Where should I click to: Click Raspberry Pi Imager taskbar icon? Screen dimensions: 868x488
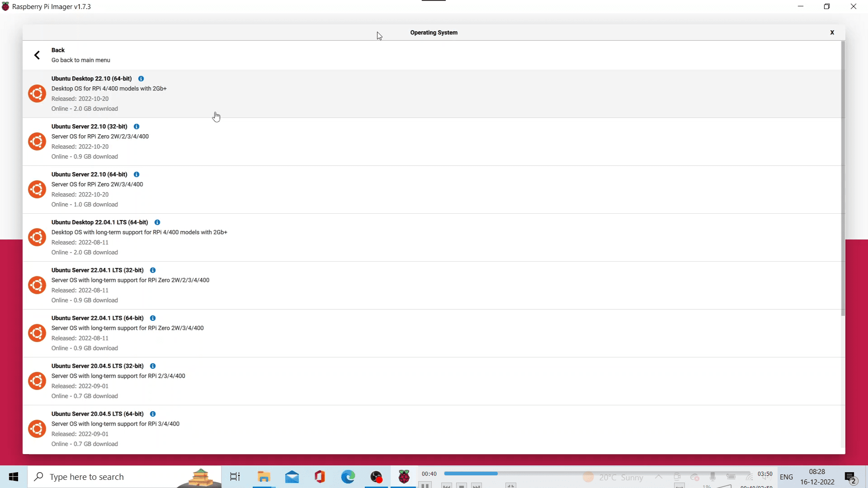[404, 477]
